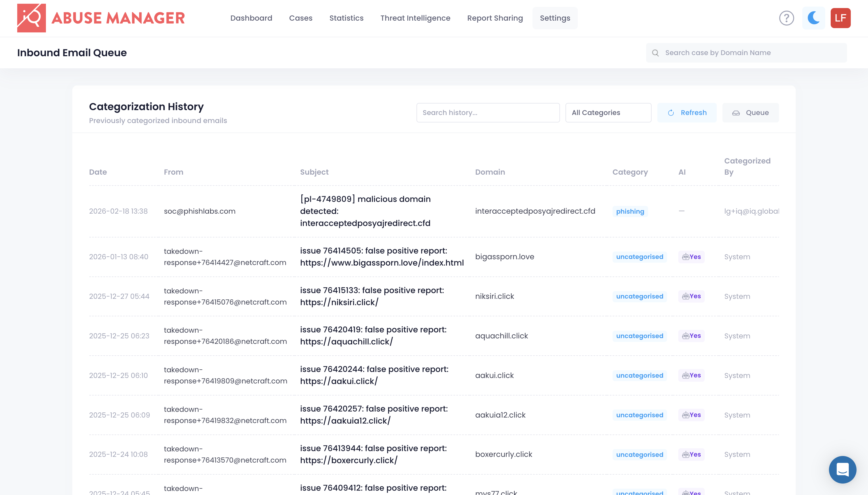Click the uncategorised tag for aakui.click
Screen dimensions: 868x495
(x=639, y=375)
